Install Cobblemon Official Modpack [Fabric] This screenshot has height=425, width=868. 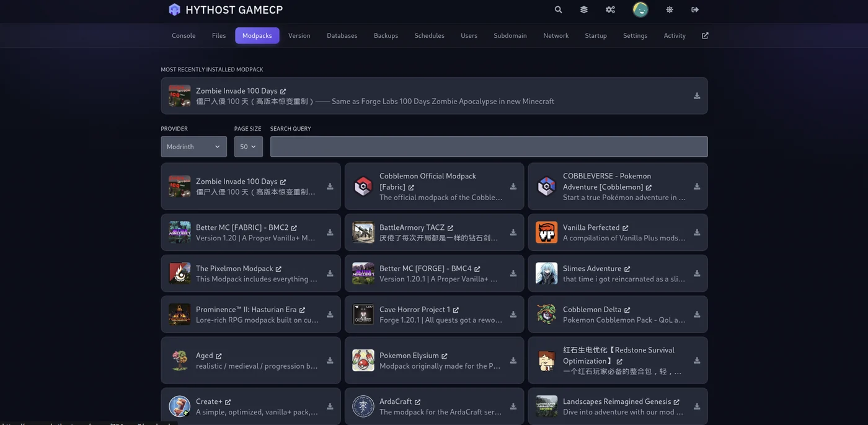coord(513,186)
